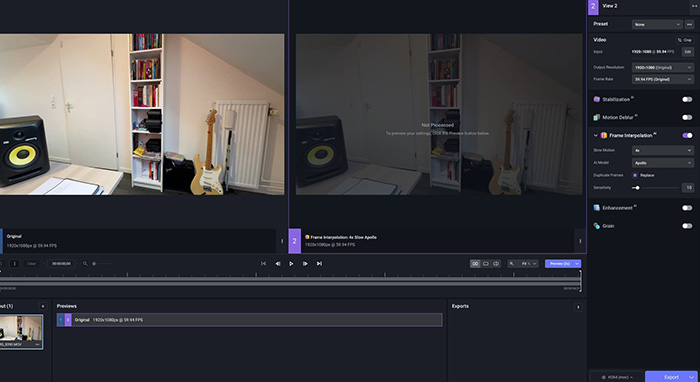The height and width of the screenshot is (382, 700).
Task: Click the Exports panel heading
Action: [460, 306]
